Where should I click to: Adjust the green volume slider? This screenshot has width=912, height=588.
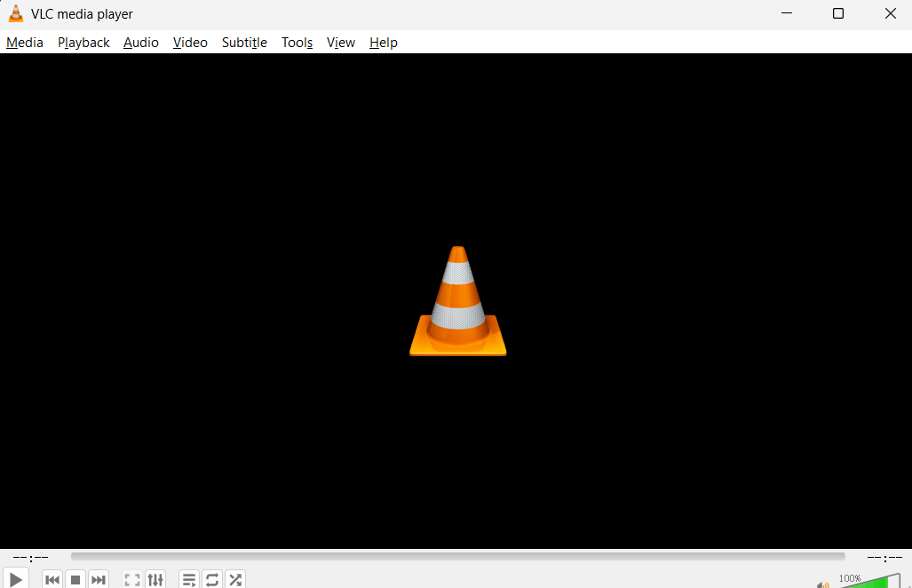(866, 583)
